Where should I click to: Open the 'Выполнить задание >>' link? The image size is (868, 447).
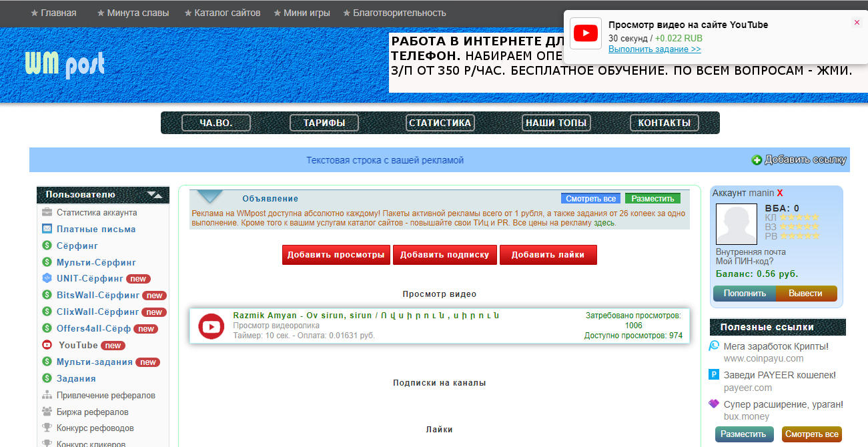tap(655, 49)
